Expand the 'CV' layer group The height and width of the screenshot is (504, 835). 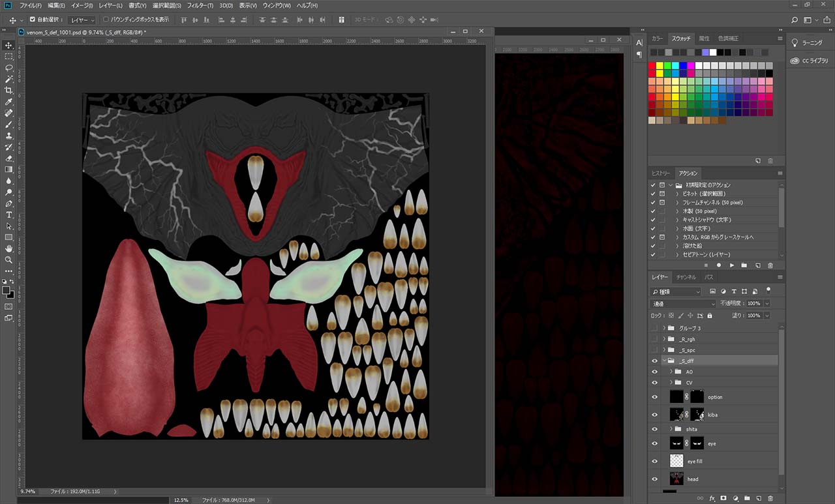click(671, 382)
